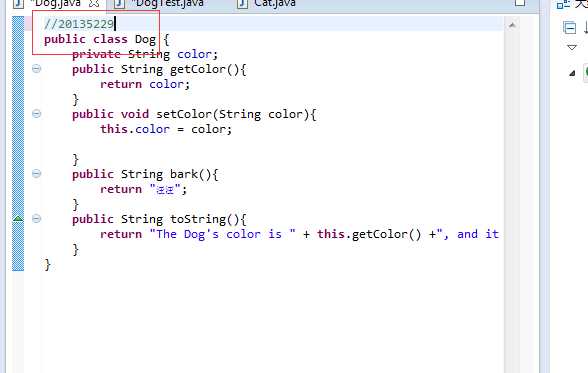Click the editor scrollbar up arrow
Viewport: 588px width, 373px height.
[x=512, y=25]
